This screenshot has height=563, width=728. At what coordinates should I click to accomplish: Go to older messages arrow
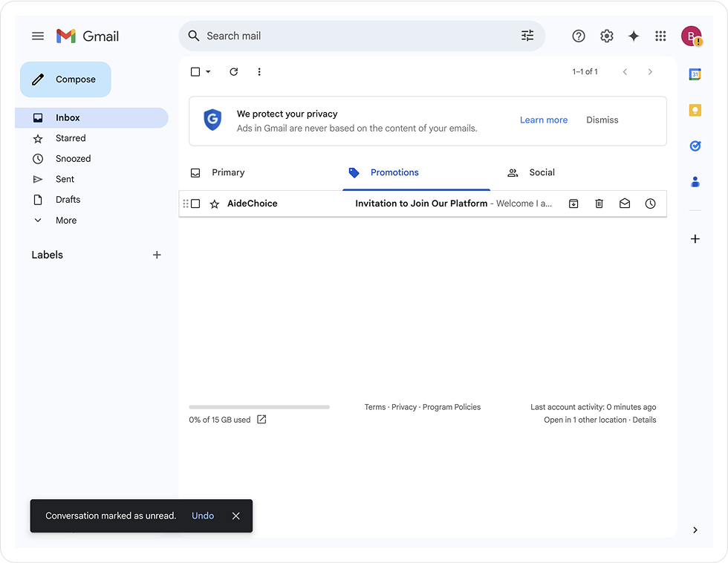click(650, 71)
